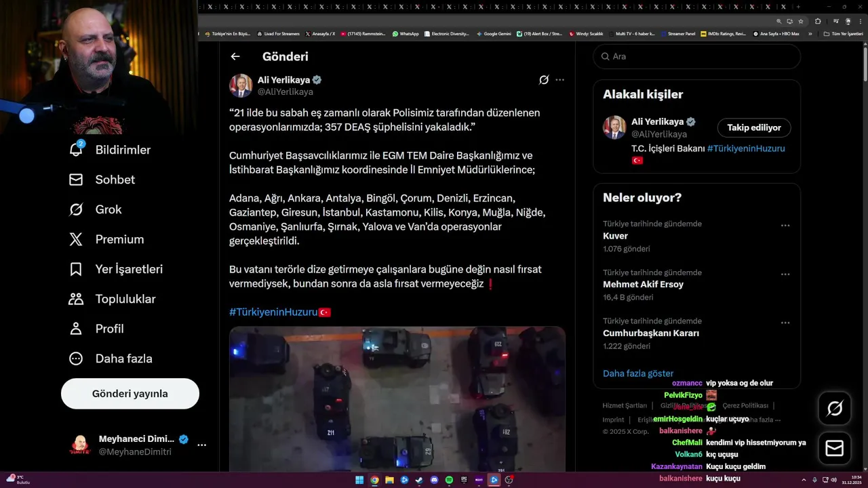Image resolution: width=868 pixels, height=488 pixels.
Task: Open Chrome on the taskbar
Action: point(374,480)
